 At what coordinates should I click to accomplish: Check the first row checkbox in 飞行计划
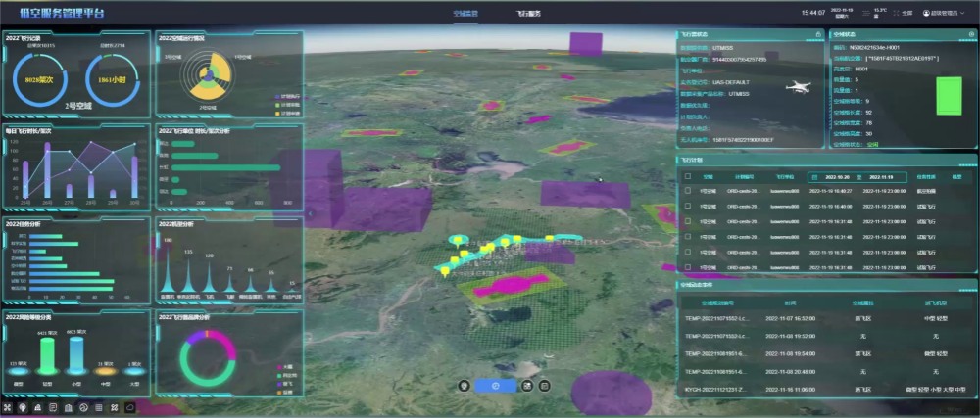click(687, 192)
